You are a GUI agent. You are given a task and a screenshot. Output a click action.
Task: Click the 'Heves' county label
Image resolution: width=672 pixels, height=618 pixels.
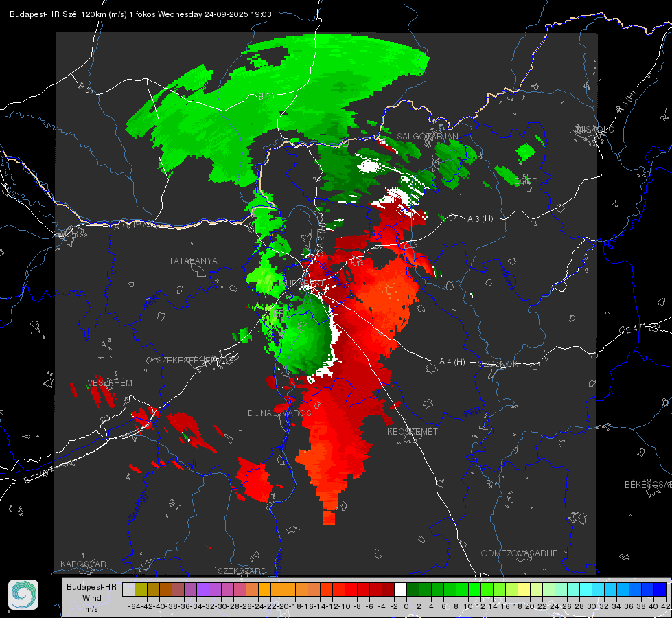pyautogui.click(x=508, y=279)
